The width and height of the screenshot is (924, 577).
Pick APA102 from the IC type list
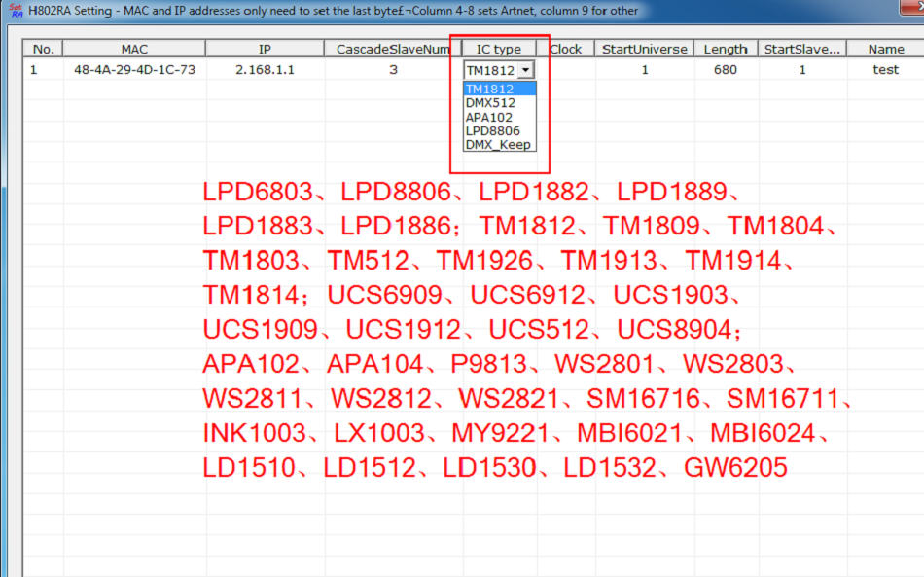[x=500, y=117]
